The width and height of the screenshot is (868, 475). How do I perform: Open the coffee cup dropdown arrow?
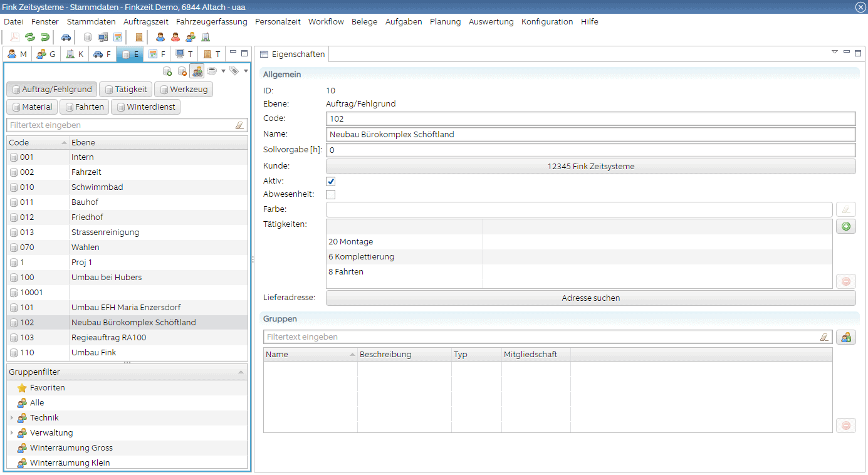tap(223, 71)
